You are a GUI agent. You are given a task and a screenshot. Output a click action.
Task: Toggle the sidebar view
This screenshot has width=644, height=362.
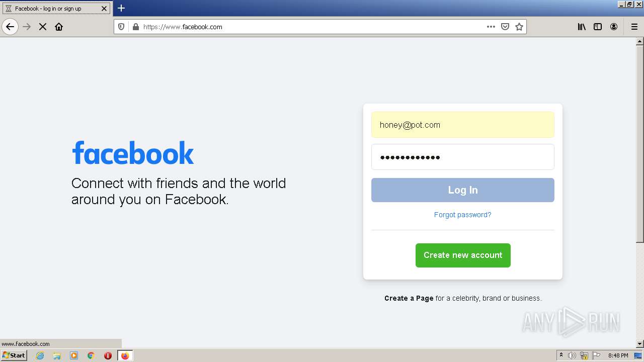[598, 27]
